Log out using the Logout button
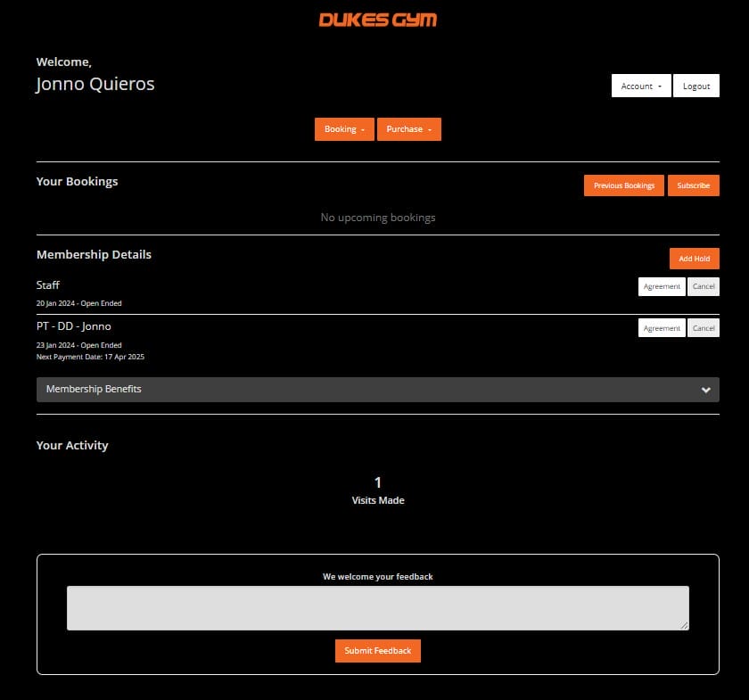The height and width of the screenshot is (700, 749). point(695,86)
